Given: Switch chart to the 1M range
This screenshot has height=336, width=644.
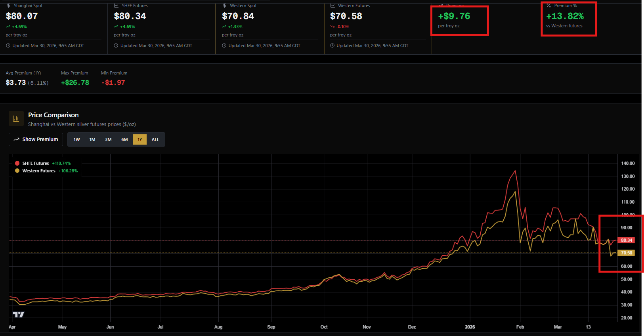Looking at the screenshot, I should (x=92, y=139).
